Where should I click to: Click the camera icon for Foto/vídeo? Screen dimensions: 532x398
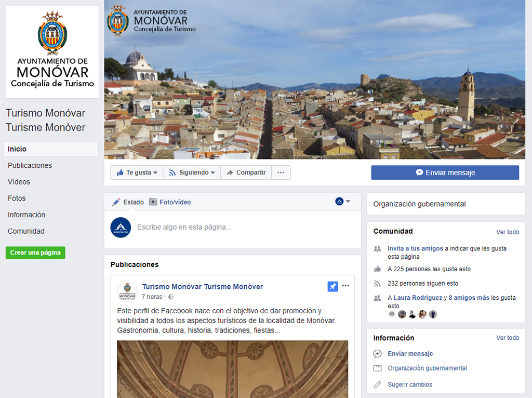153,202
